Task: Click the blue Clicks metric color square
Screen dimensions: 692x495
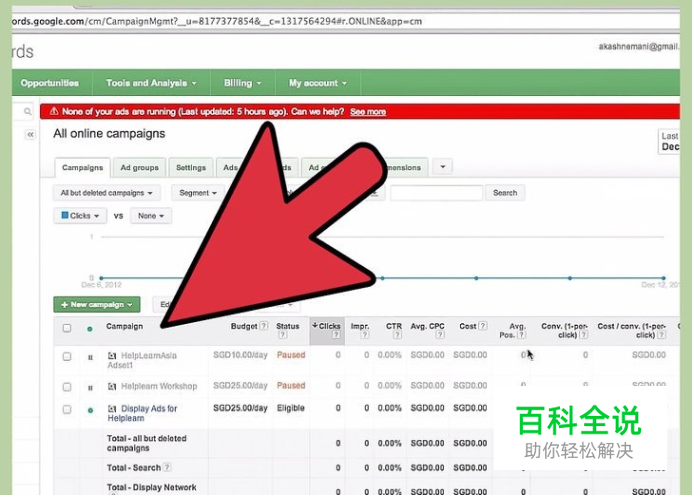Action: coord(64,215)
